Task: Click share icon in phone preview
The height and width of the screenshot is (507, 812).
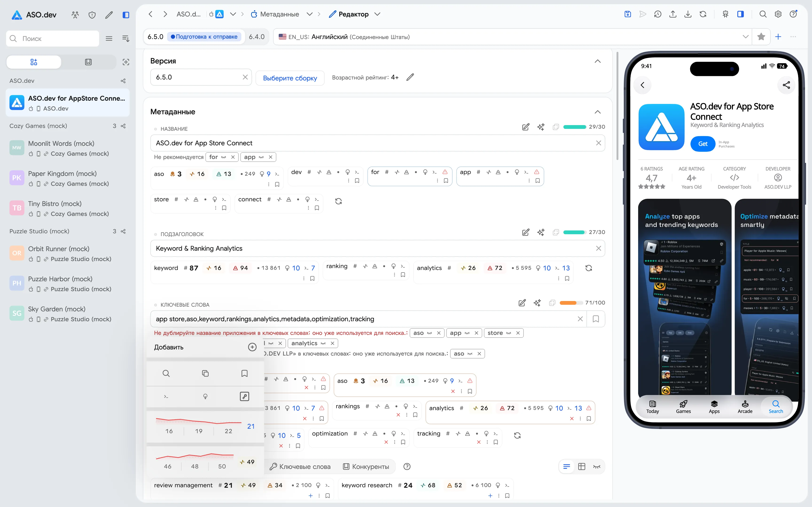Action: tap(786, 85)
